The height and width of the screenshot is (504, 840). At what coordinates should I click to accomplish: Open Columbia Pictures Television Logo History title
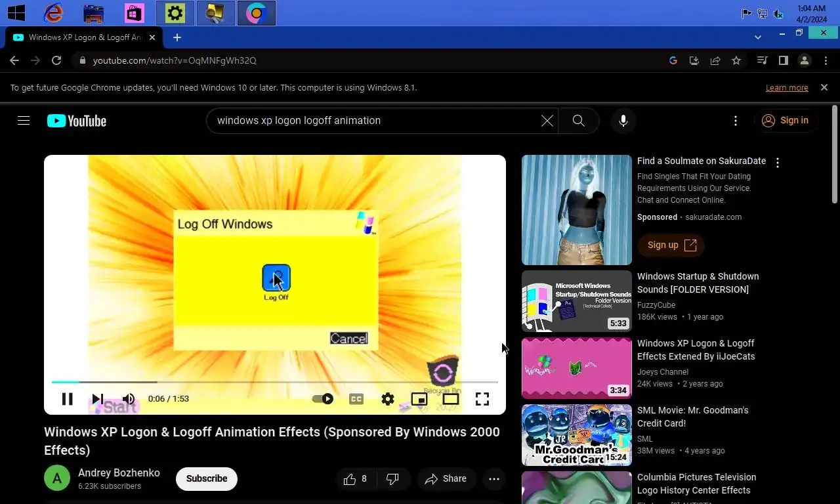point(697,484)
